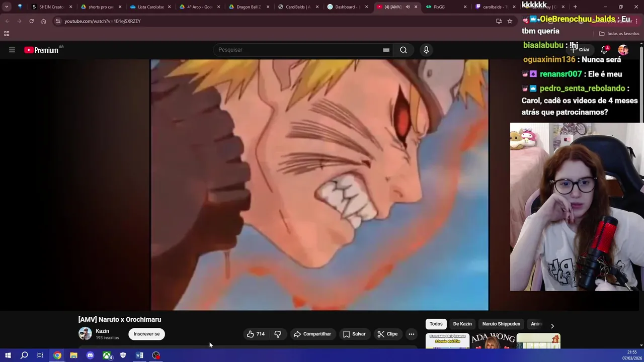Open Windows Start menu
The image size is (644, 362).
click(8, 355)
